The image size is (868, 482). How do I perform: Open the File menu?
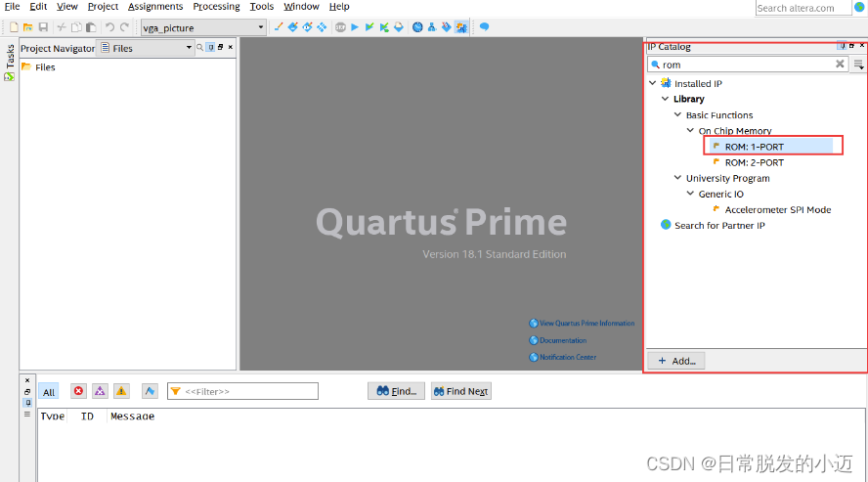[x=12, y=7]
